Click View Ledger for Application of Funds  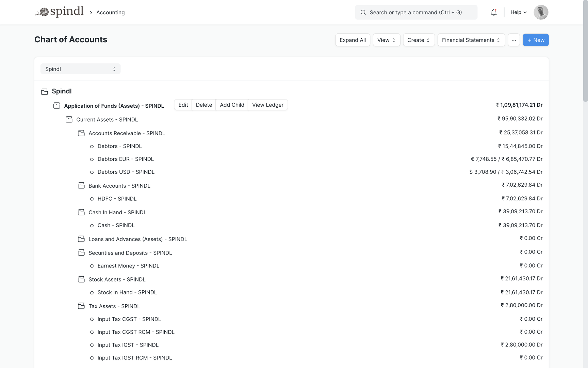[268, 105]
